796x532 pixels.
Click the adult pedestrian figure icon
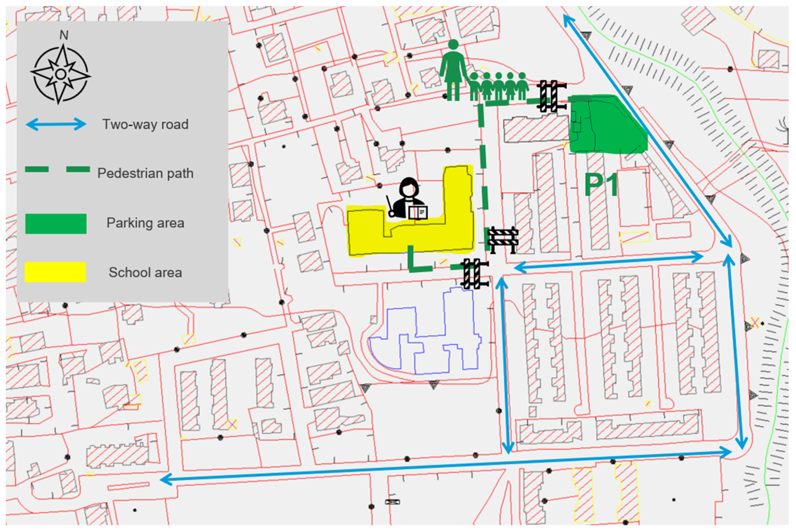[x=453, y=71]
